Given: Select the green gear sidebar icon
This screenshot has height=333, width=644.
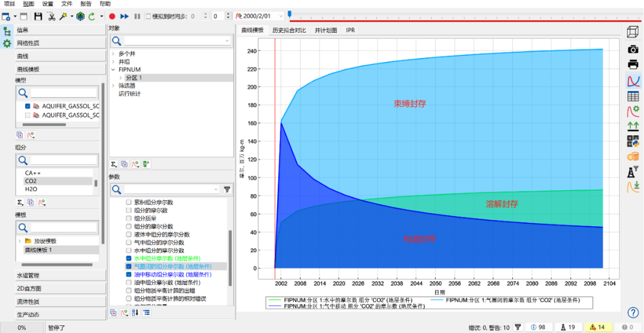Looking at the screenshot, I should click(7, 43).
